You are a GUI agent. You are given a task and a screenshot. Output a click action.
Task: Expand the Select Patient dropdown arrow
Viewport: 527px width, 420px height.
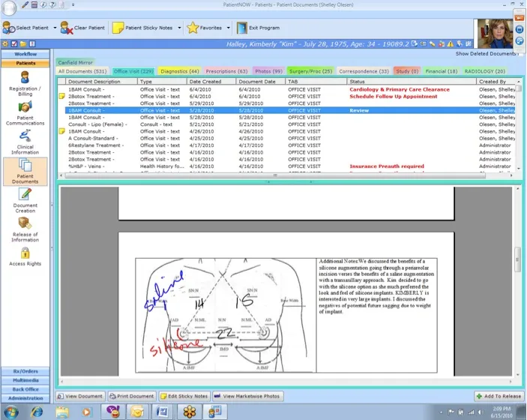pyautogui.click(x=55, y=28)
